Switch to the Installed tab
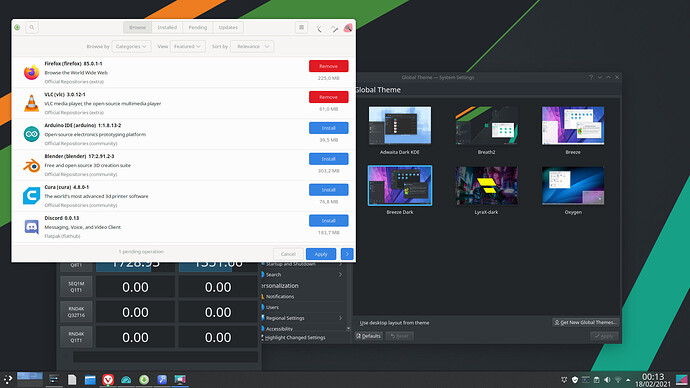Screen dimensions: 690x388 coord(167,27)
